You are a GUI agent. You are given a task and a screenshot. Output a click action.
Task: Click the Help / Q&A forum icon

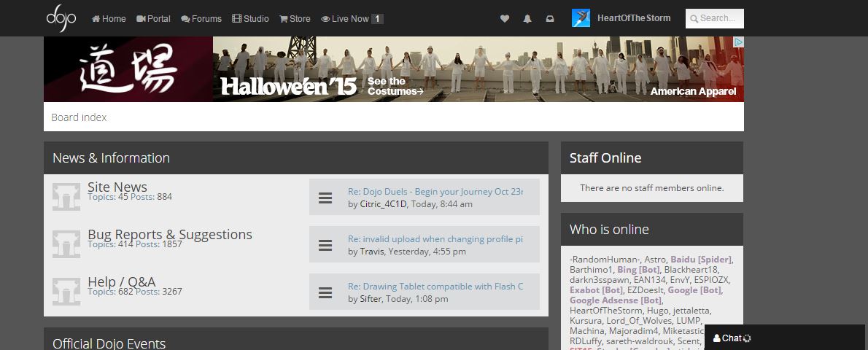pos(66,292)
